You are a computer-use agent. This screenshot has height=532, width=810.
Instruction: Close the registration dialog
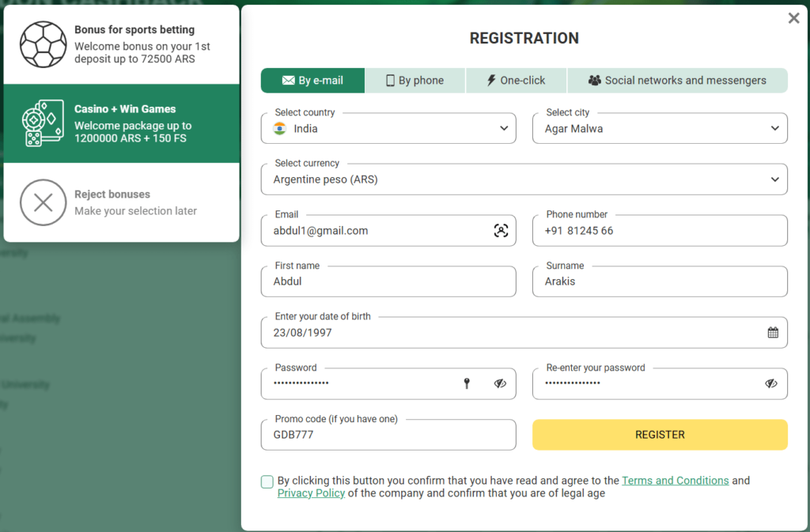(793, 18)
